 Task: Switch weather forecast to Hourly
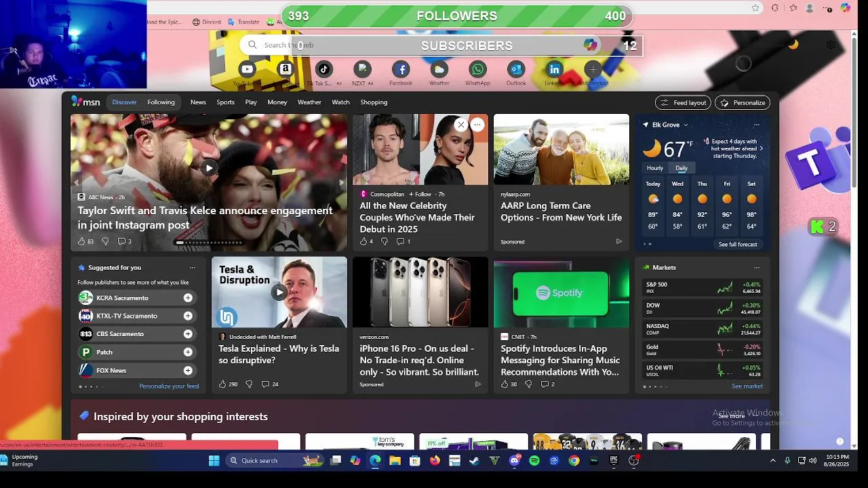pos(655,168)
